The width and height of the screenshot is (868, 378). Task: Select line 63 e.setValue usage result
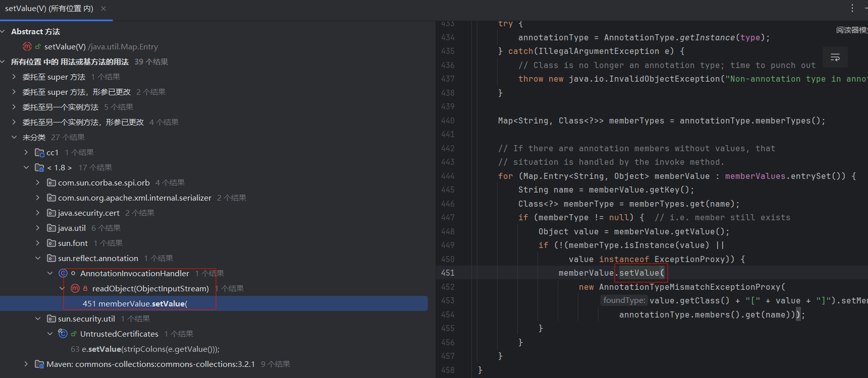tap(145, 349)
